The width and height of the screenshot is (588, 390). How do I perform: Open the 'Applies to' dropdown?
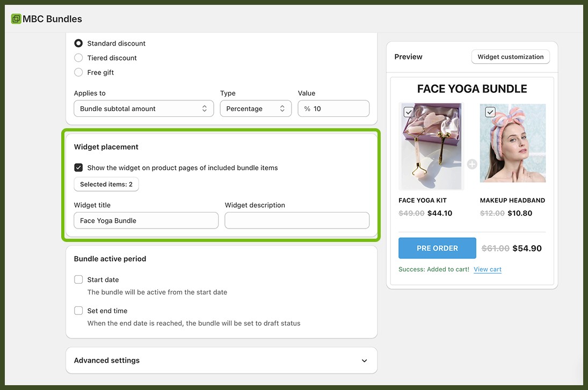coord(143,108)
